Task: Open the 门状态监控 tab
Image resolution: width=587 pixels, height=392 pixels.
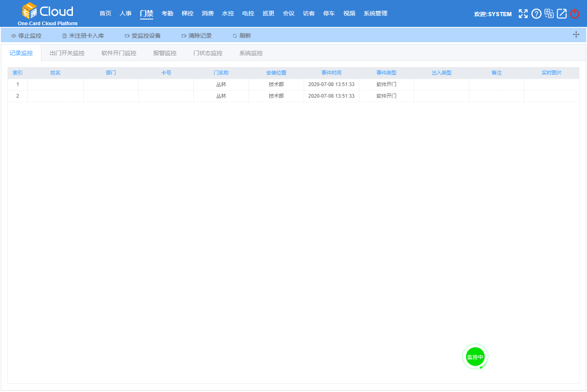Action: point(208,53)
